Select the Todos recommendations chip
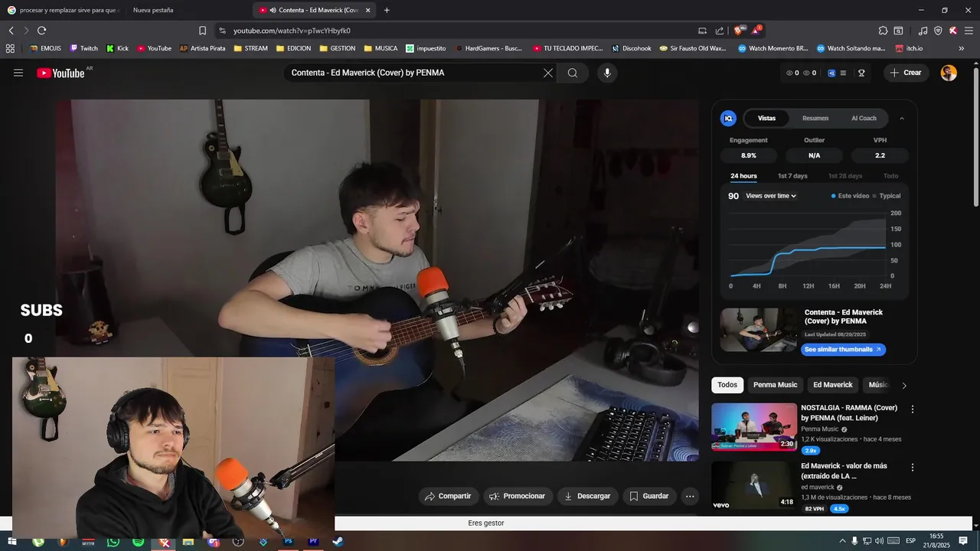The width and height of the screenshot is (980, 551). click(x=727, y=385)
